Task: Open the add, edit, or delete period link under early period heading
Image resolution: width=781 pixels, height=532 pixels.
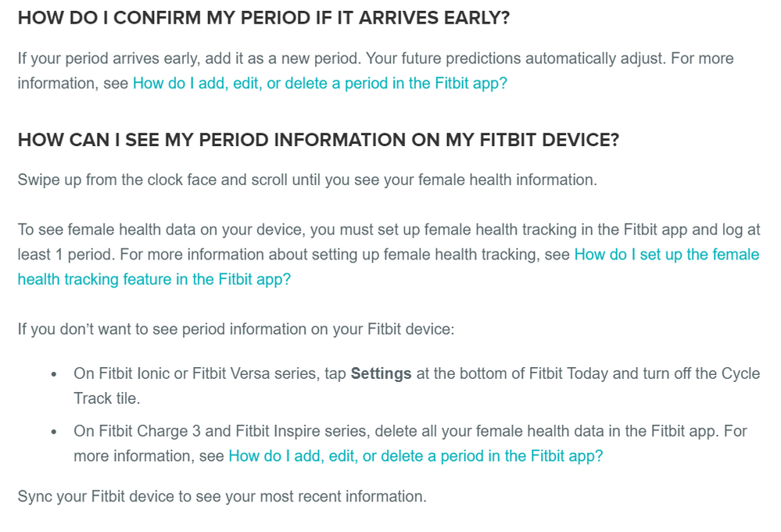Action: (320, 83)
